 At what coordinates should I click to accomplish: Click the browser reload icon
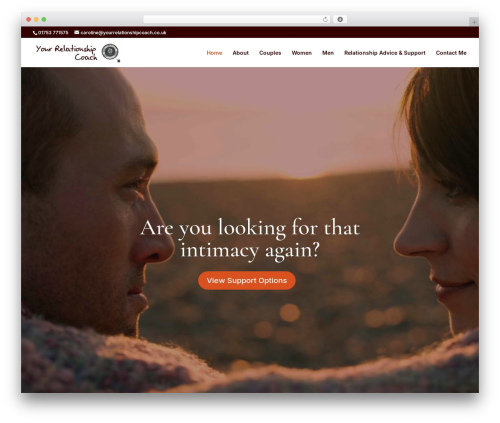325,19
